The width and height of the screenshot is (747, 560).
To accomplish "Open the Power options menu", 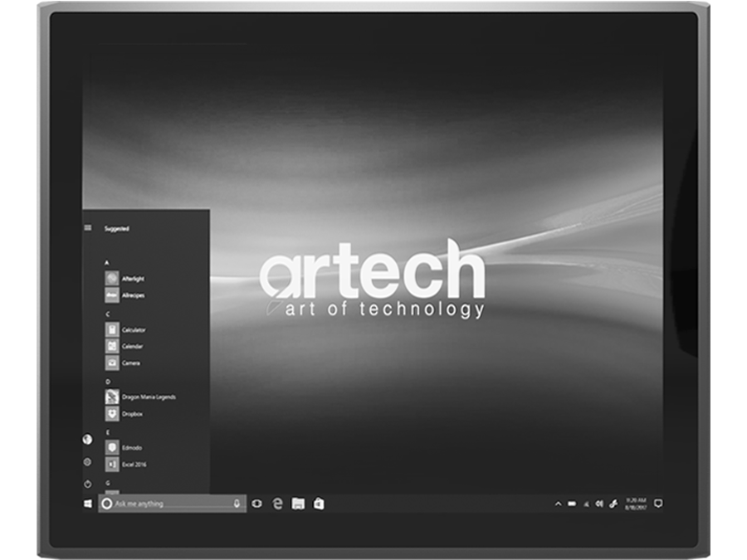I will 87,483.
